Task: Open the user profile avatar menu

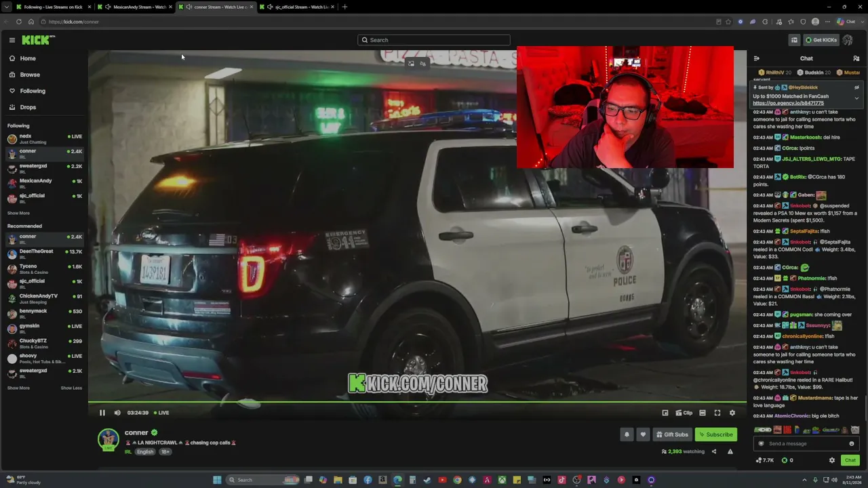Action: coord(848,40)
